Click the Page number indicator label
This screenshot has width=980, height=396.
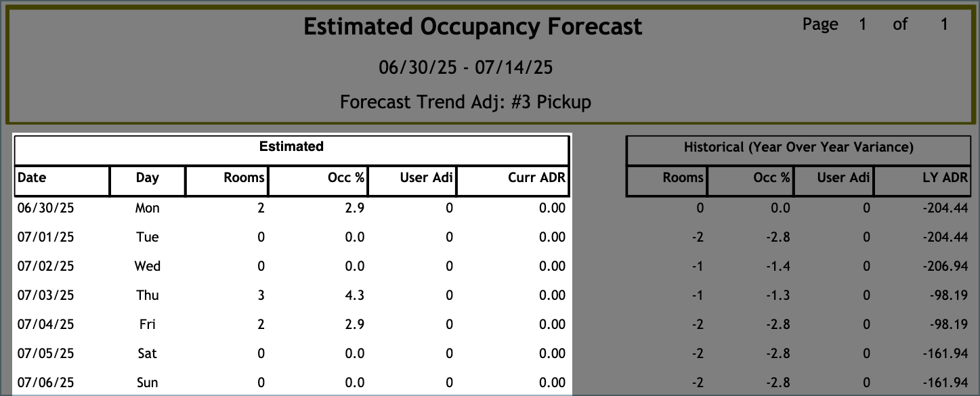820,24
